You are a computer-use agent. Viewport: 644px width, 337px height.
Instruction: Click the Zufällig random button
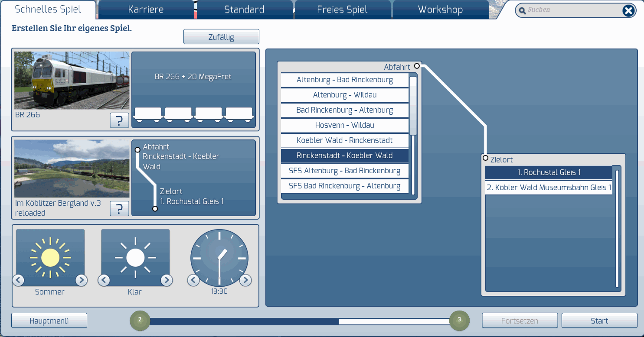tap(221, 37)
